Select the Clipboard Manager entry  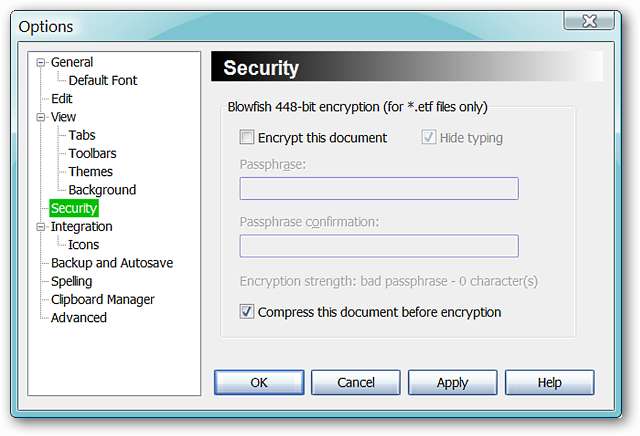click(x=103, y=299)
